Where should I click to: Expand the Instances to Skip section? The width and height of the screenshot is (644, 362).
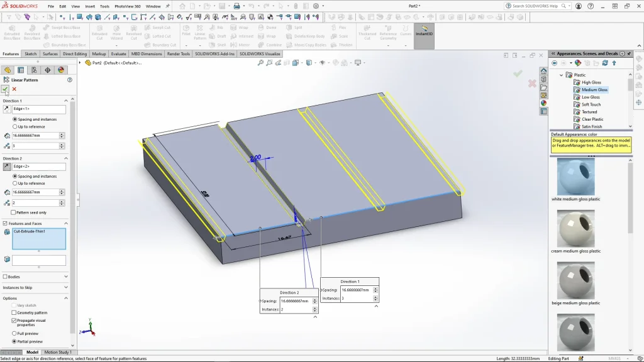coord(65,287)
